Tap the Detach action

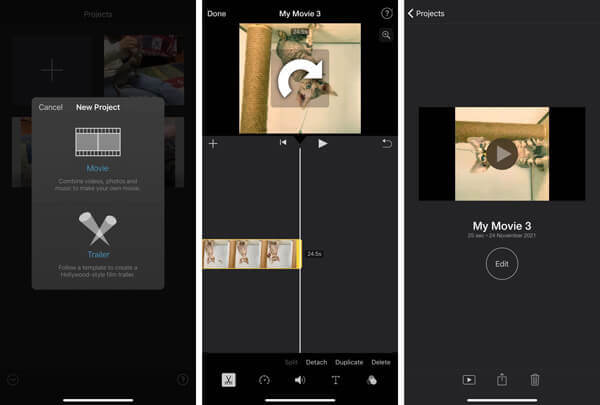[316, 362]
